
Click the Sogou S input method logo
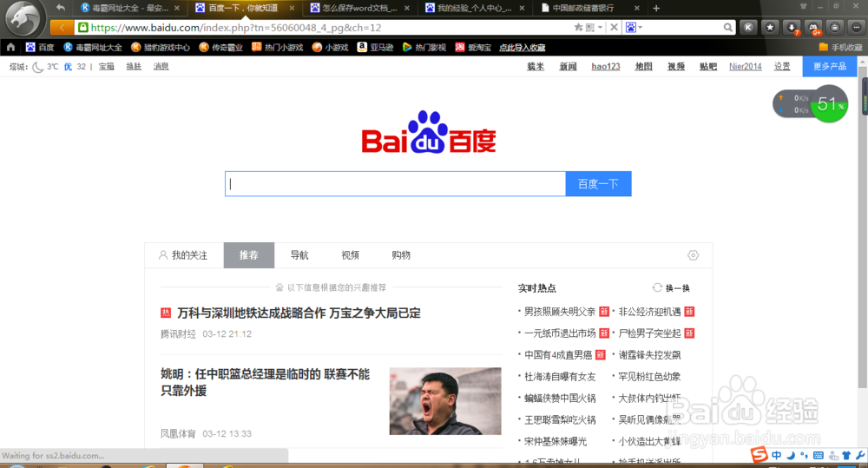[759, 455]
